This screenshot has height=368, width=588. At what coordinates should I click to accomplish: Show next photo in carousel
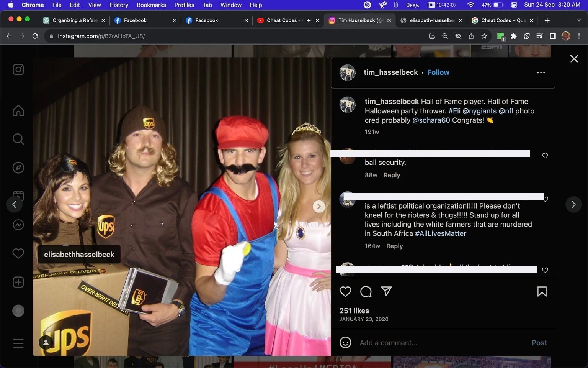click(319, 206)
